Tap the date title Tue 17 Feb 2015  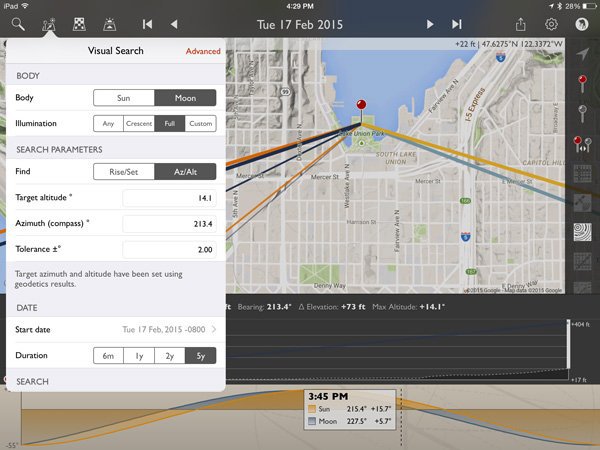coord(300,24)
